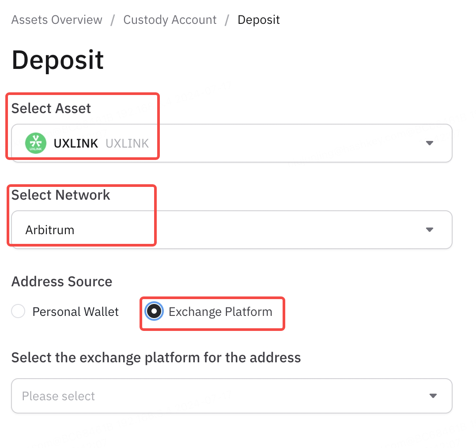Click the green UXLINK token icon
Viewport: 476px width, 448px height.
point(36,143)
